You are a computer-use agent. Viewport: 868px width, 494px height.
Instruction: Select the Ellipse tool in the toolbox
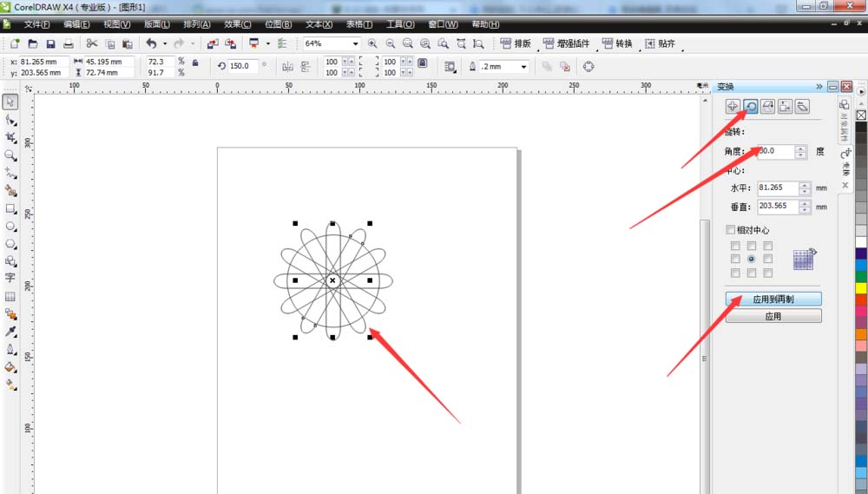(x=10, y=227)
